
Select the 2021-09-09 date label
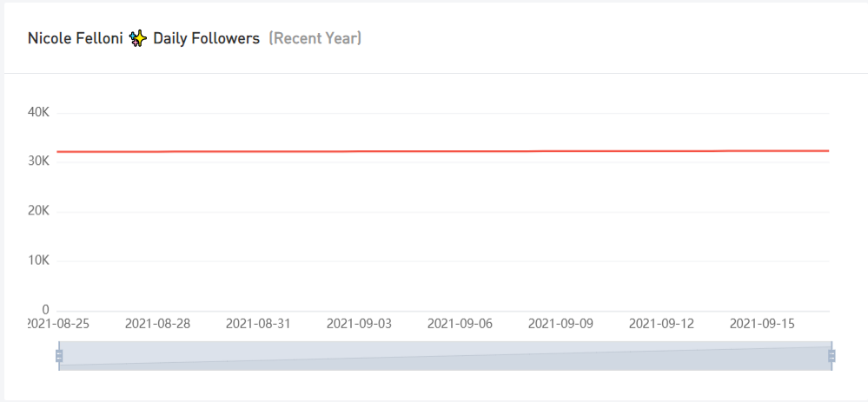click(560, 324)
